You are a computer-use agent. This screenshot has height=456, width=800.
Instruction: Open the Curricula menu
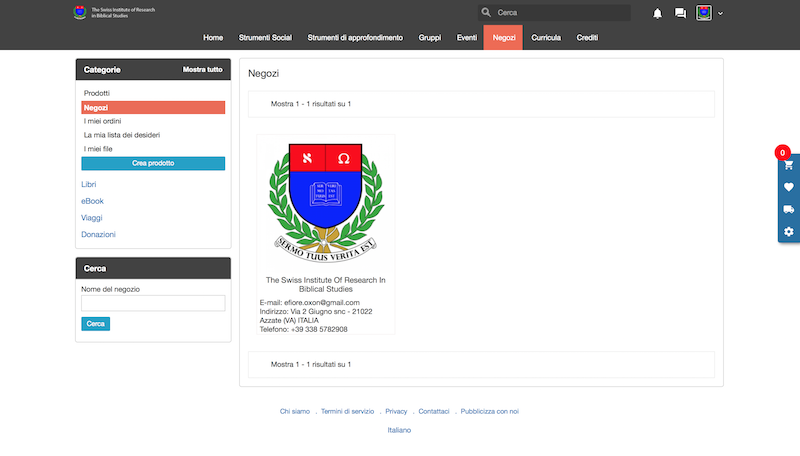(546, 38)
